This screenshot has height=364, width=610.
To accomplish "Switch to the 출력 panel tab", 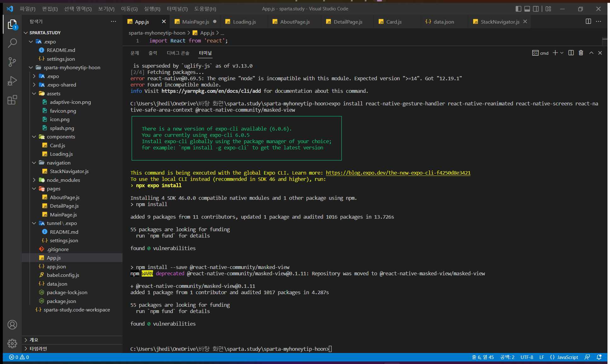I will pyautogui.click(x=153, y=53).
